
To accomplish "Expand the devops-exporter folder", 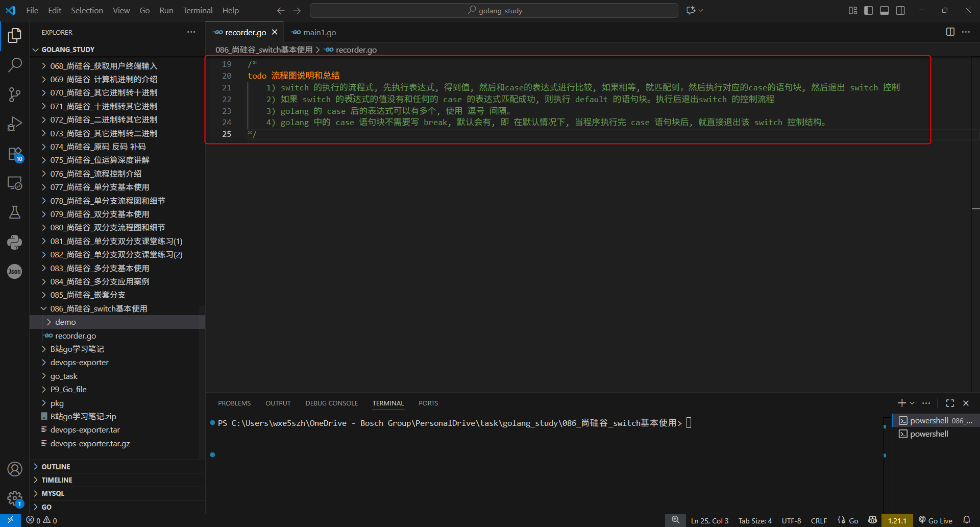I will pos(117,363).
